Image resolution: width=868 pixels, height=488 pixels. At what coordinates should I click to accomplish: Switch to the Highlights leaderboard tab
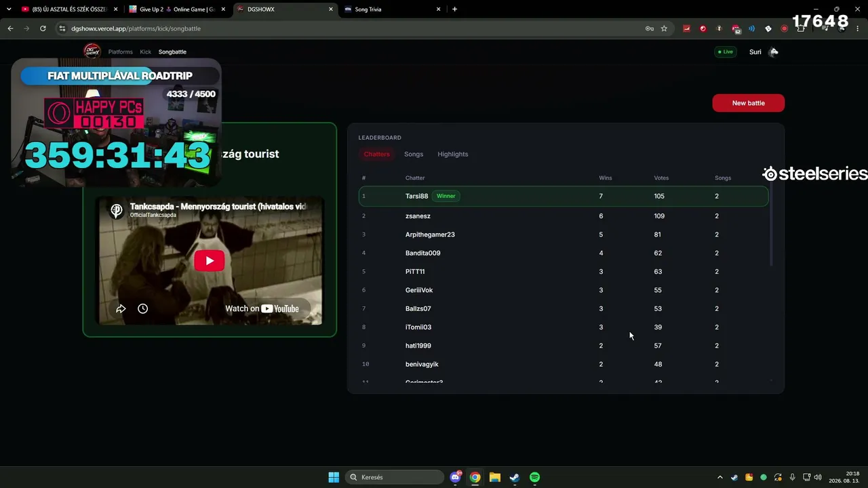coord(453,154)
